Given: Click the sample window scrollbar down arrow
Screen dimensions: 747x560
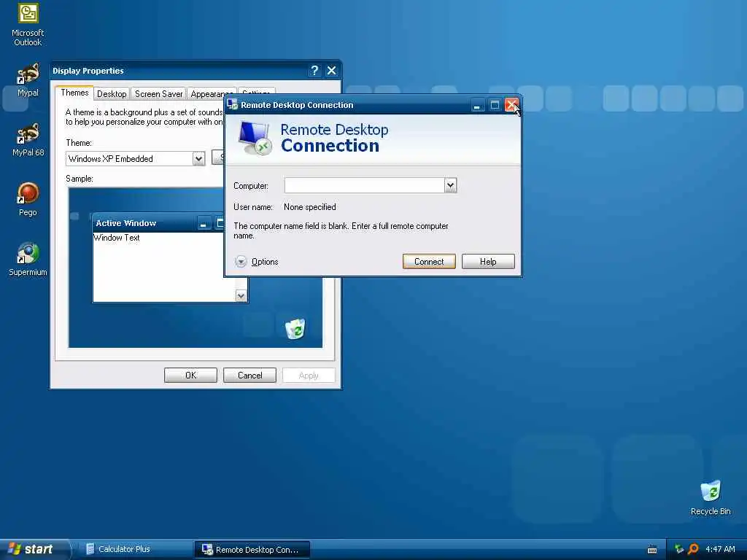Looking at the screenshot, I should 241,296.
